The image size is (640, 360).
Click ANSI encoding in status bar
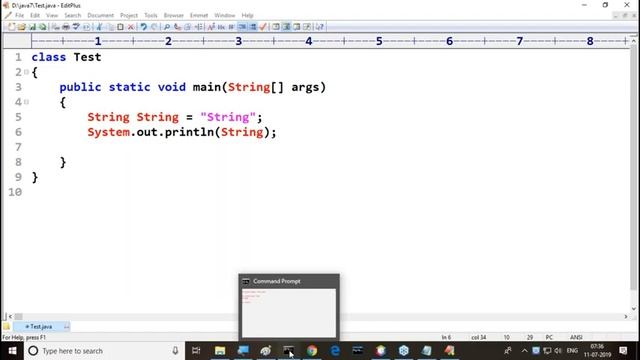pyautogui.click(x=576, y=338)
